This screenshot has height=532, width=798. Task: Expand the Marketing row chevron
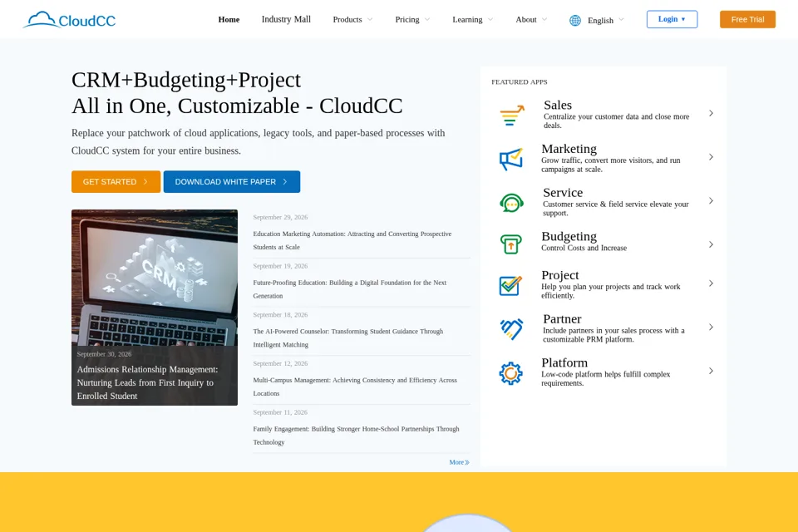coord(711,157)
